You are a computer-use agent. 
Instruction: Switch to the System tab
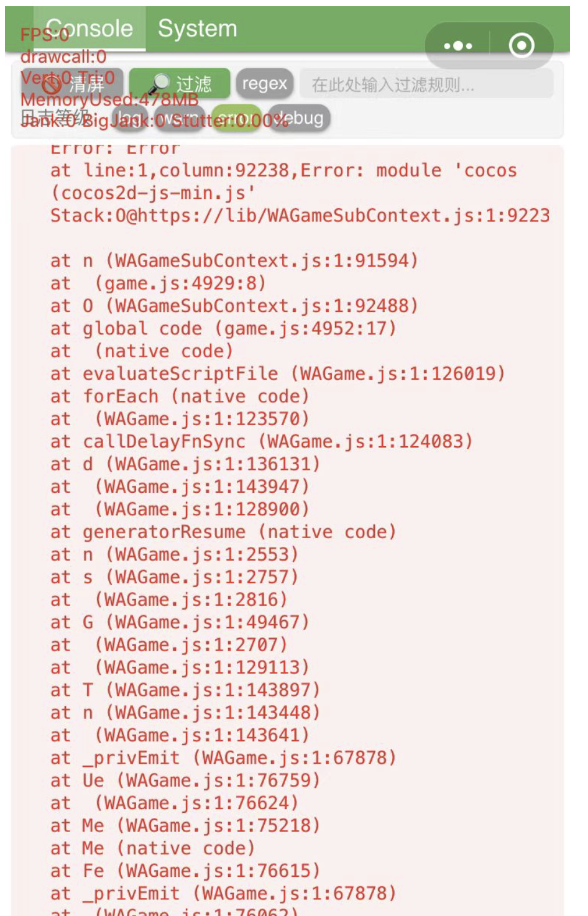197,29
